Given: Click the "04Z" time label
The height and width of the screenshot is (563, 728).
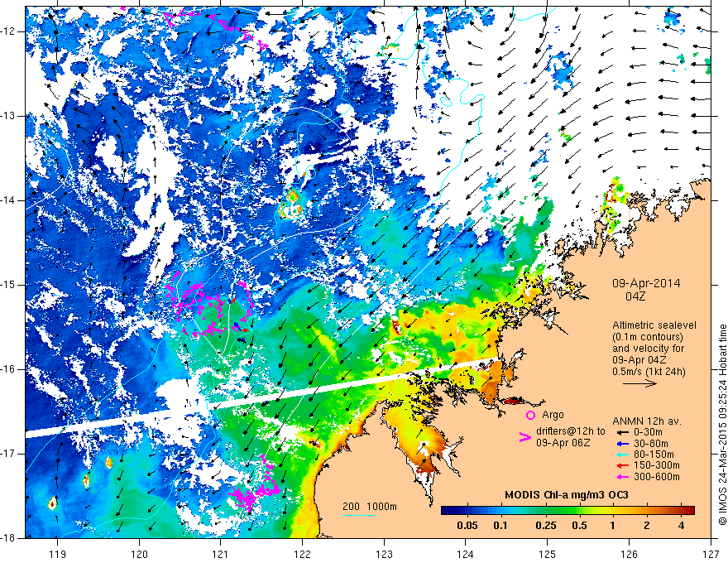Looking at the screenshot, I should tap(635, 296).
